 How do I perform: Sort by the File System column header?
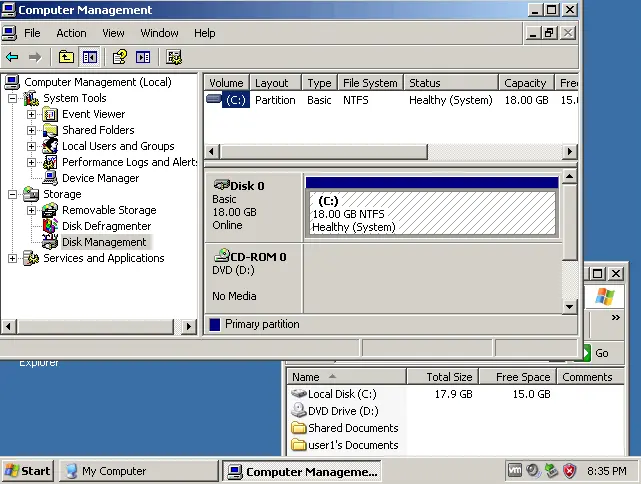(370, 83)
